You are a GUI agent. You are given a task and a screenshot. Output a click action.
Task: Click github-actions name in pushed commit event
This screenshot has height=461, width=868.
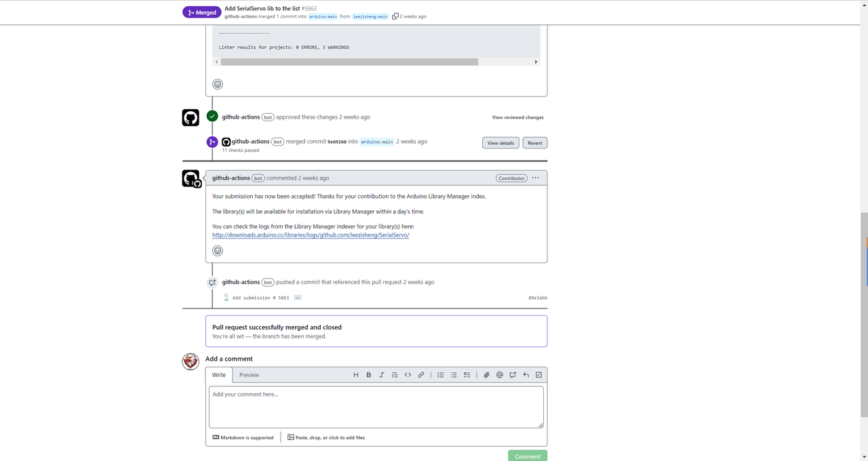coord(241,282)
